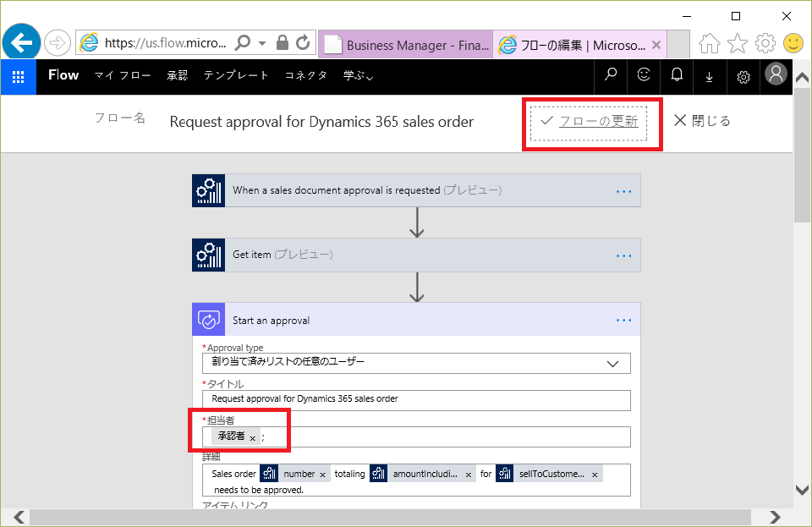Click the Flow header search icon

[x=611, y=75]
